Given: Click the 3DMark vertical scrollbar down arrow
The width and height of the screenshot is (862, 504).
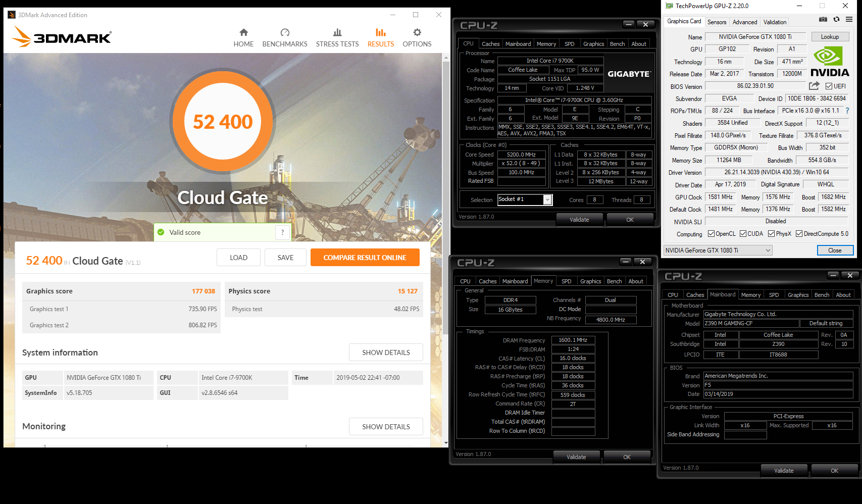Looking at the screenshot, I should 445,443.
